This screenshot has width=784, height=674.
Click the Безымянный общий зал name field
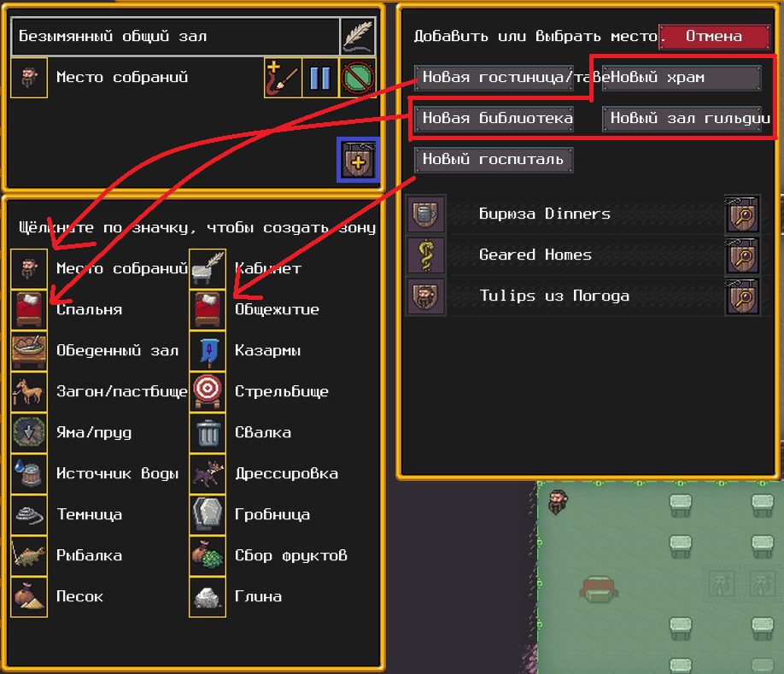(x=175, y=37)
